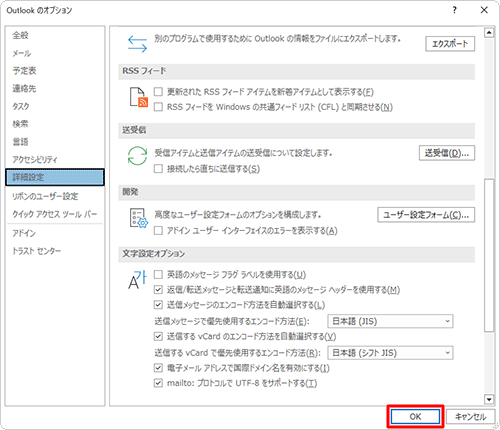Close the Outlook options dialog
The image size is (500, 430).
point(484,10)
